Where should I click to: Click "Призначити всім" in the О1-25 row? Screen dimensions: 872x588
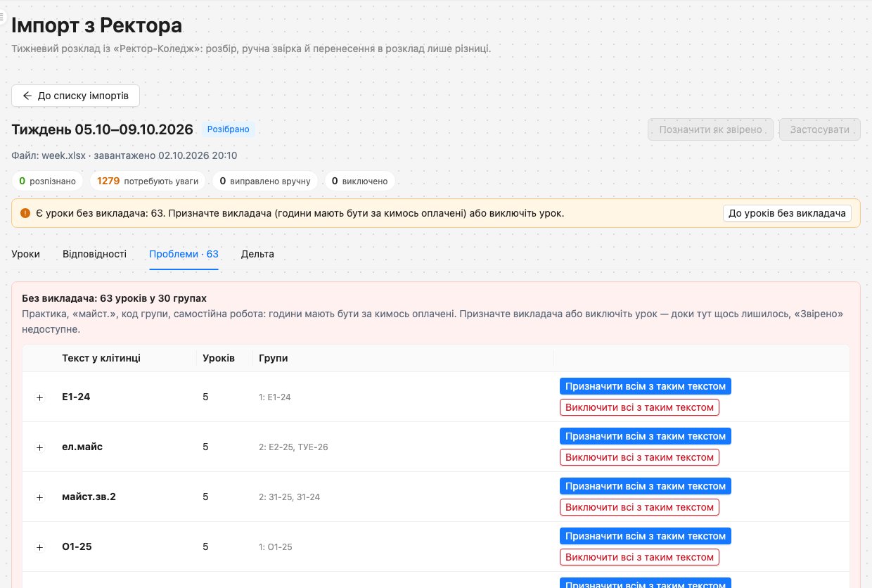click(646, 536)
